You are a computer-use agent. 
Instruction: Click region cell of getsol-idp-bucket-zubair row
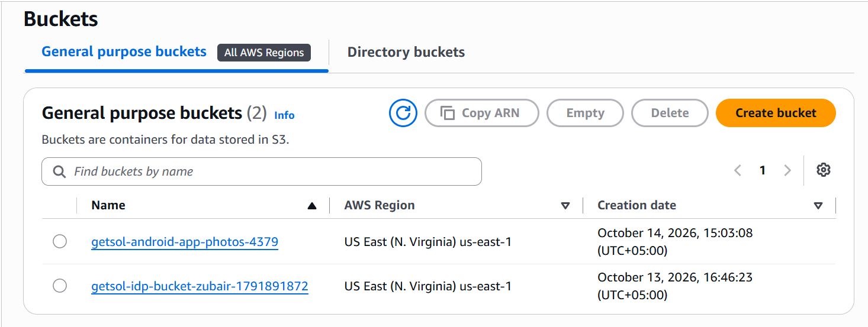click(x=427, y=286)
